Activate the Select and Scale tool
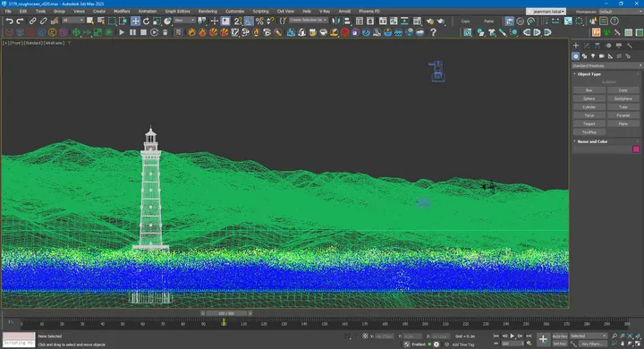 click(x=157, y=21)
